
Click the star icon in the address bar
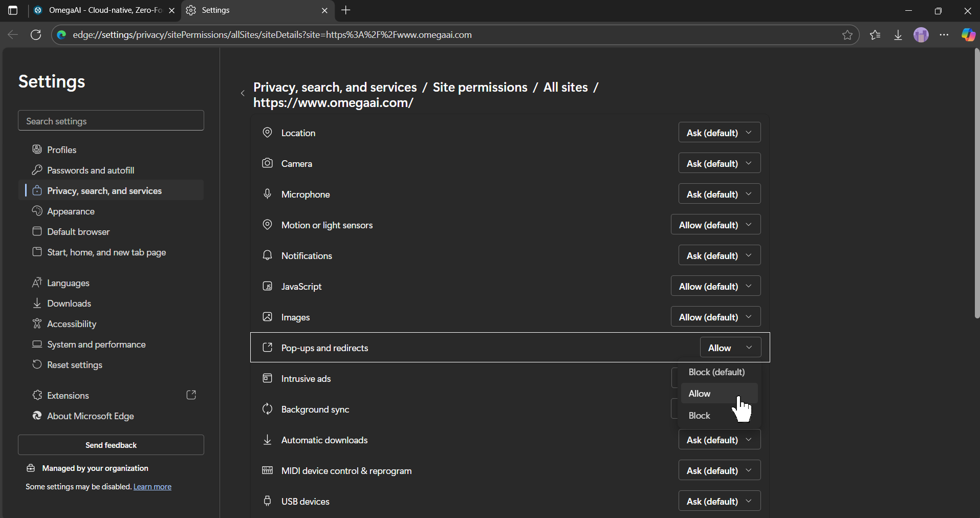848,35
